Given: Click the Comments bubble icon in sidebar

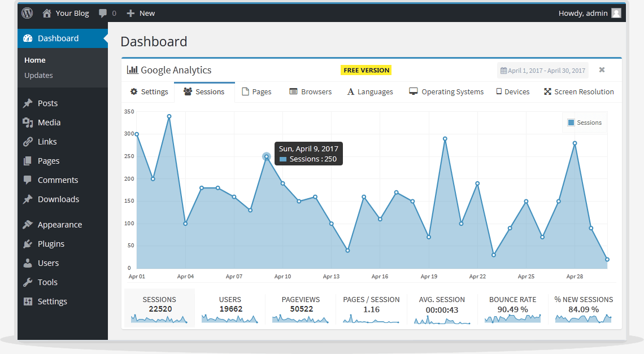Looking at the screenshot, I should tap(28, 180).
